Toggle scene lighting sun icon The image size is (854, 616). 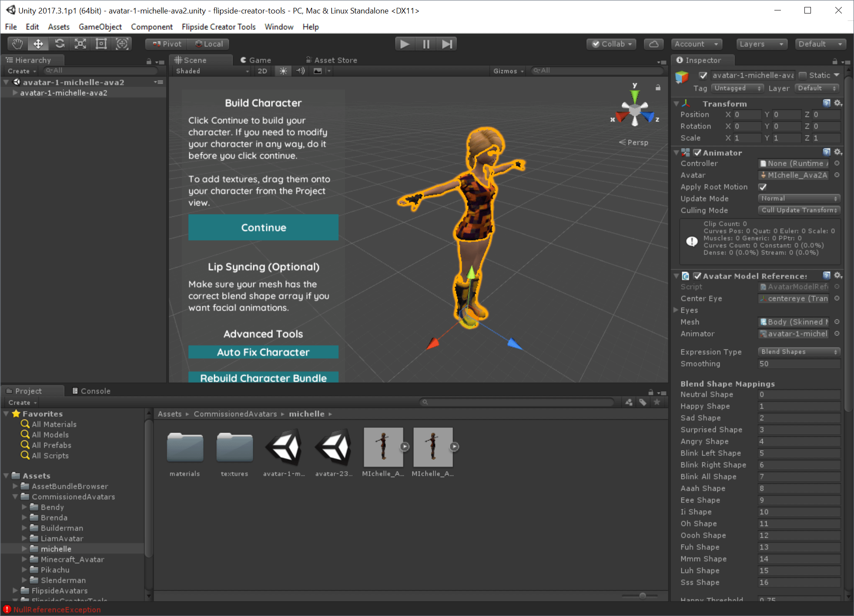(283, 71)
